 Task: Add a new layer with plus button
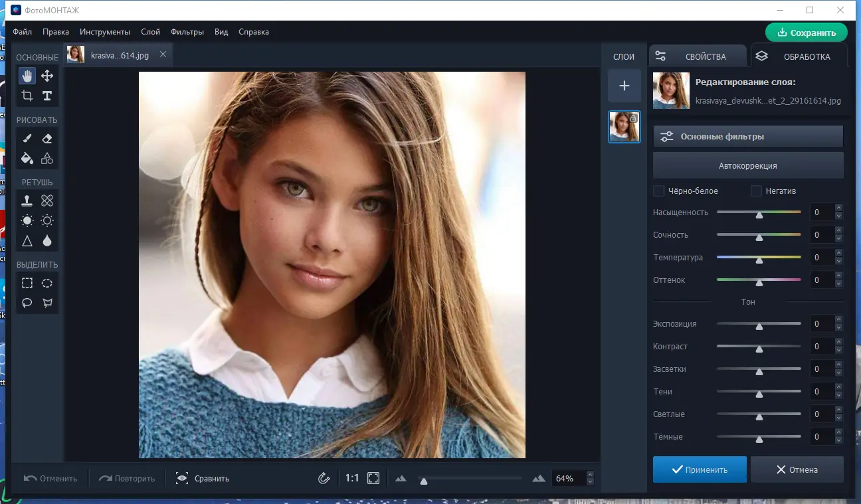[624, 86]
